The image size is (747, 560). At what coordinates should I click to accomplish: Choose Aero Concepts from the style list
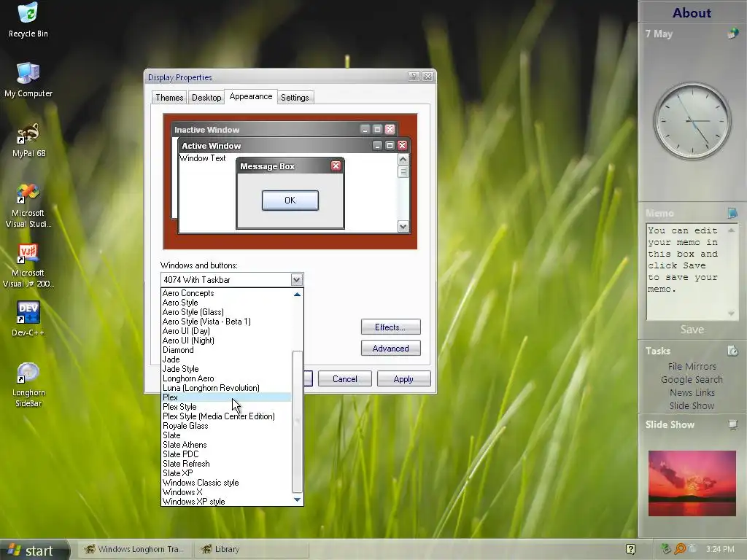[x=226, y=293]
